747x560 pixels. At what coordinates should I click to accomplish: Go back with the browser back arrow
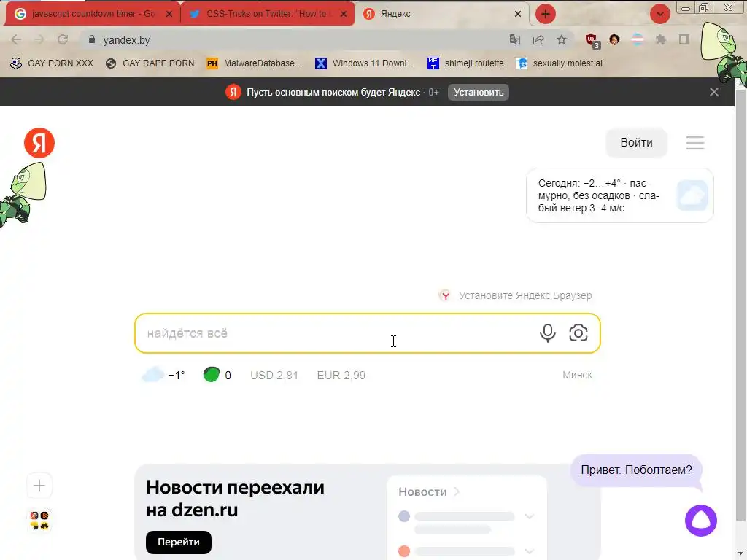[x=16, y=39]
